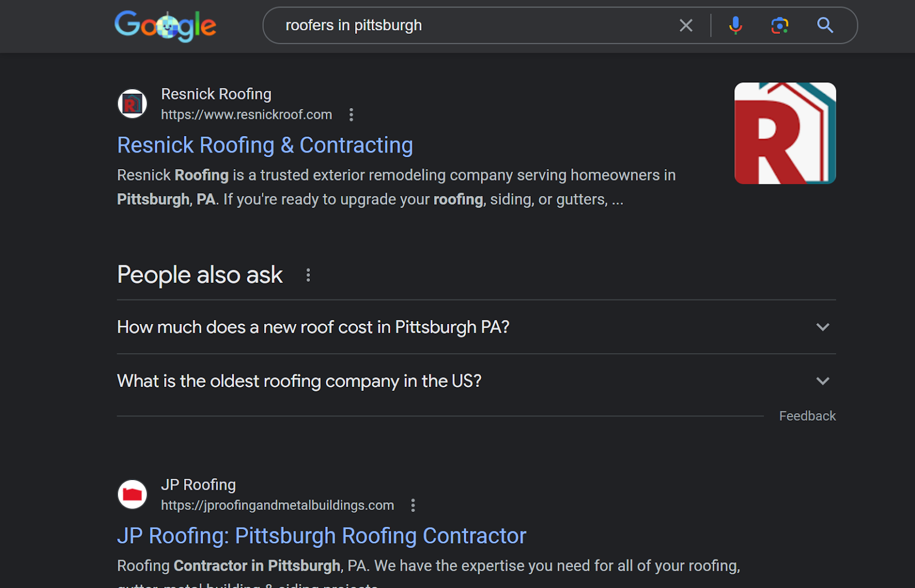Clear the search query with X
This screenshot has width=915, height=588.
tap(686, 25)
